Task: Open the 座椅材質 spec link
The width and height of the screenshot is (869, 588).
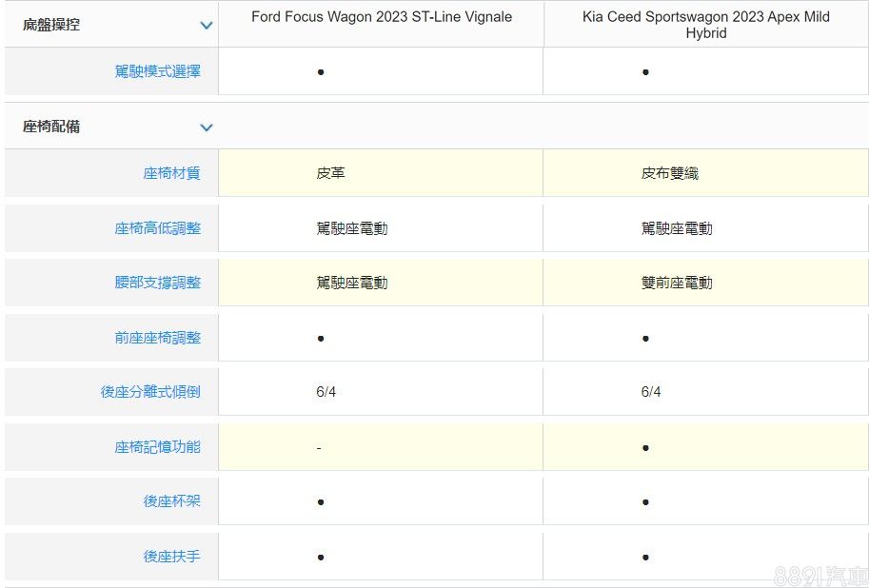Action: 171,173
